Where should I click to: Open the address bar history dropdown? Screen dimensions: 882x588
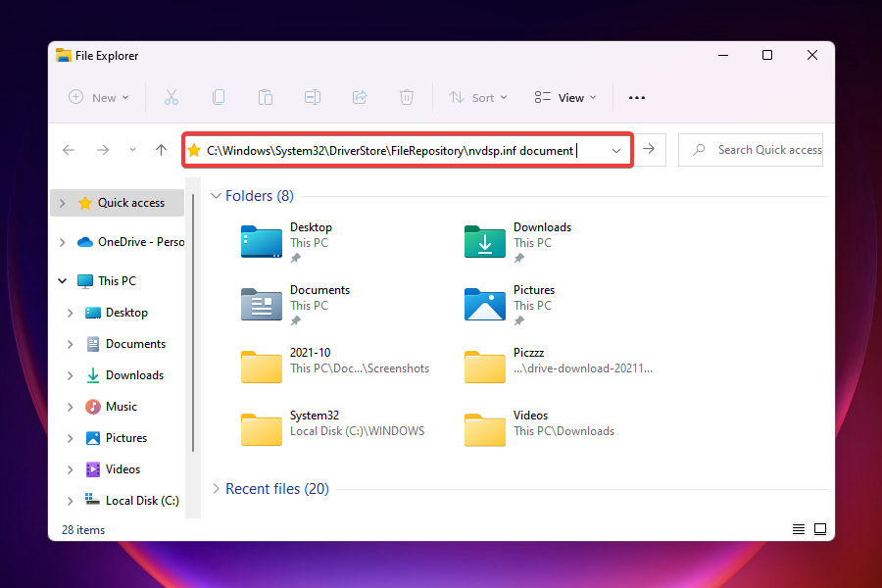click(615, 149)
